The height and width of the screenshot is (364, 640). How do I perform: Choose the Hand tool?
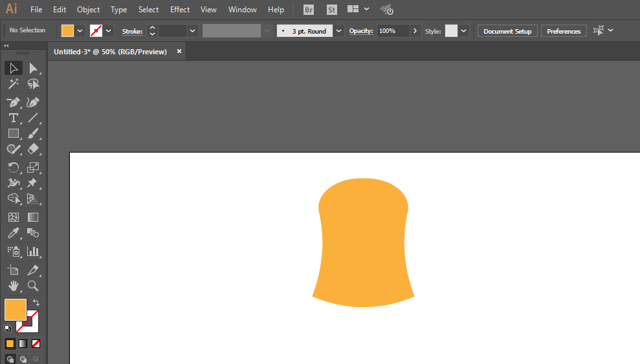click(14, 286)
